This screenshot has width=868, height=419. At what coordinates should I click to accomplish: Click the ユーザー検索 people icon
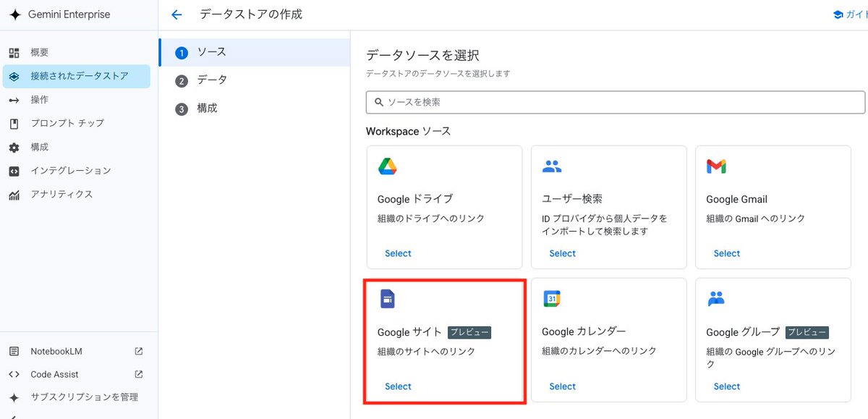click(551, 165)
